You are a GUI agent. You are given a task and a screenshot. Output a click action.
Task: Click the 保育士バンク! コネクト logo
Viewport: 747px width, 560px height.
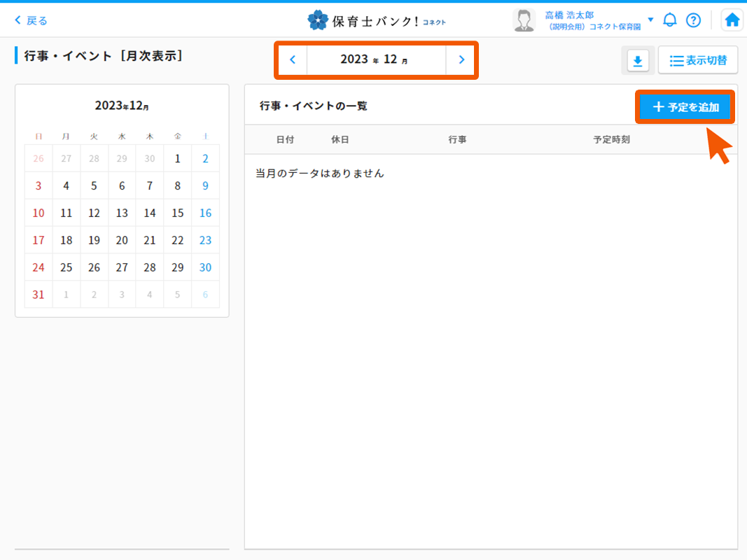(x=377, y=20)
